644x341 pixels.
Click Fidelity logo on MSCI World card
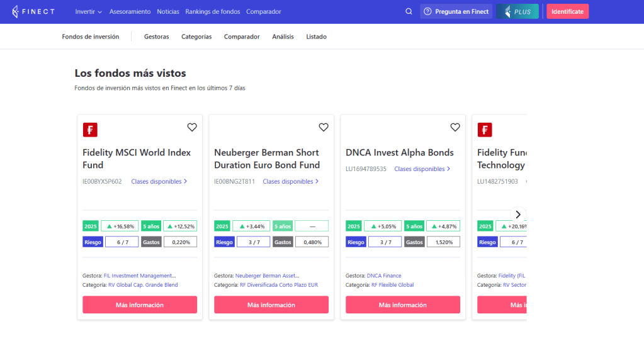(90, 130)
